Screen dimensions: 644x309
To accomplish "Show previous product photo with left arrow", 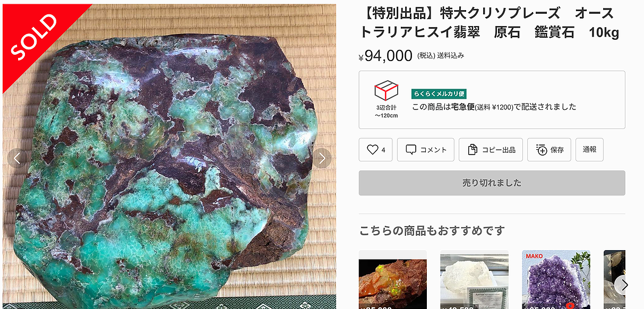I will pyautogui.click(x=16, y=158).
